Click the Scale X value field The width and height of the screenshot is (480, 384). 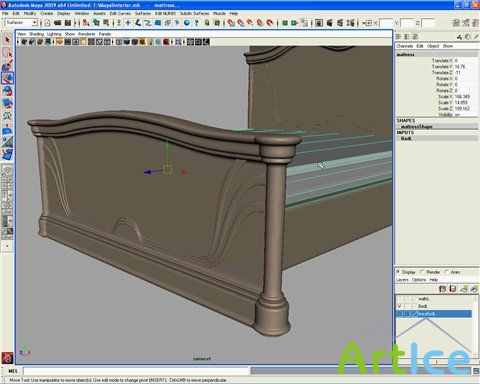click(466, 97)
